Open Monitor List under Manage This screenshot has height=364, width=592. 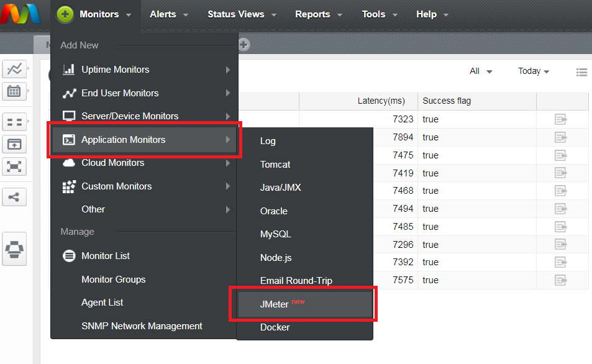point(106,256)
